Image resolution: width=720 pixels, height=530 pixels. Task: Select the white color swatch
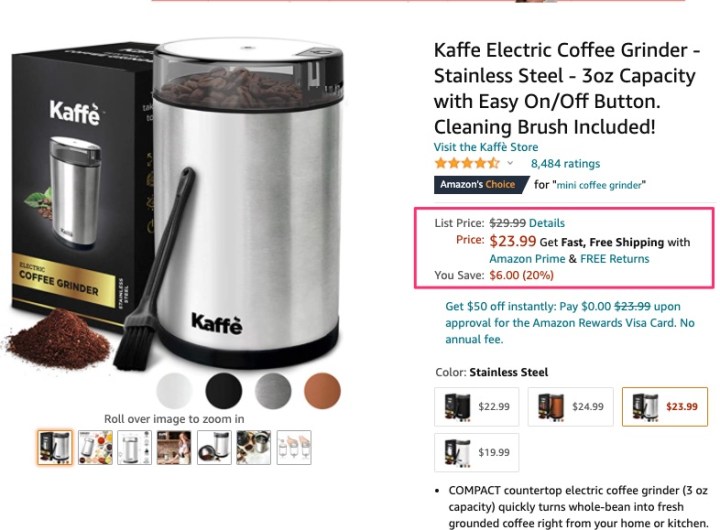tap(174, 390)
